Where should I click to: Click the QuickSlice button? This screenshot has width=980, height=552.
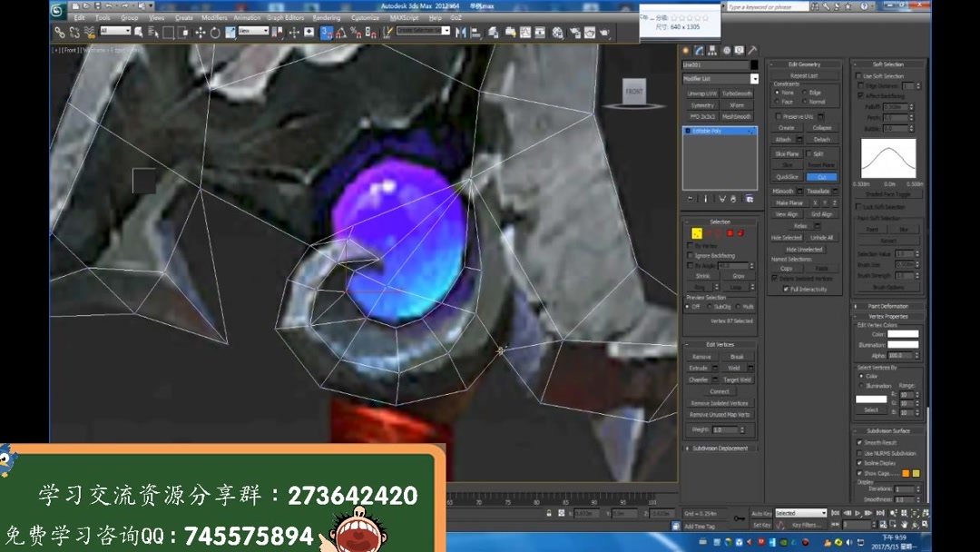[786, 176]
